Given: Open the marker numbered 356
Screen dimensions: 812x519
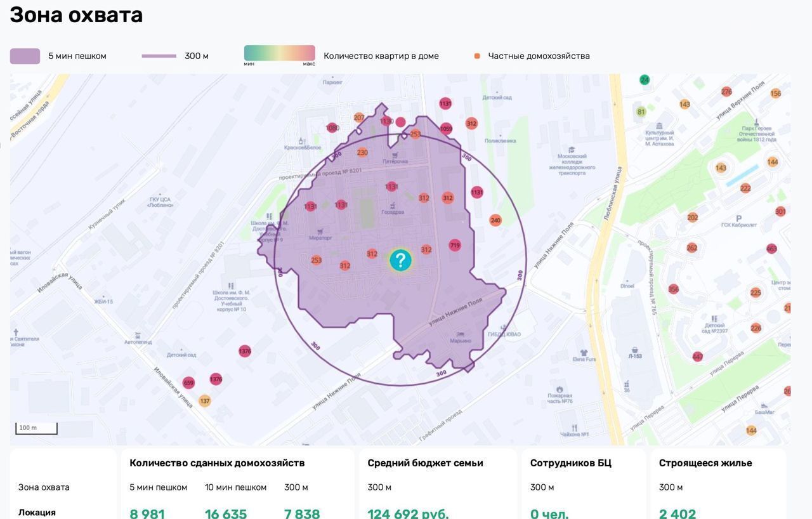Looking at the screenshot, I should point(673,289).
